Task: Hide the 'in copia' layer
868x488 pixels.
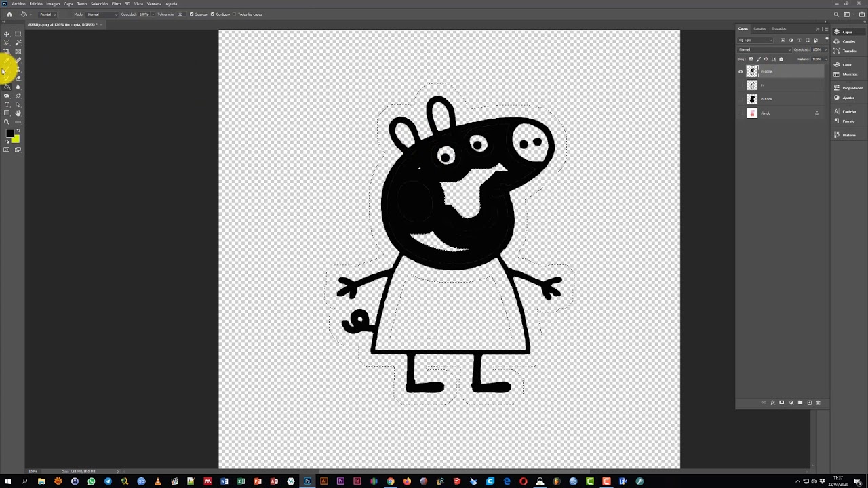Action: click(741, 71)
